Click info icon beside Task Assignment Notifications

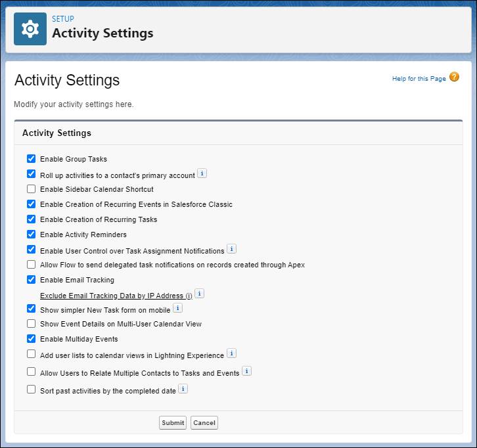tap(231, 249)
